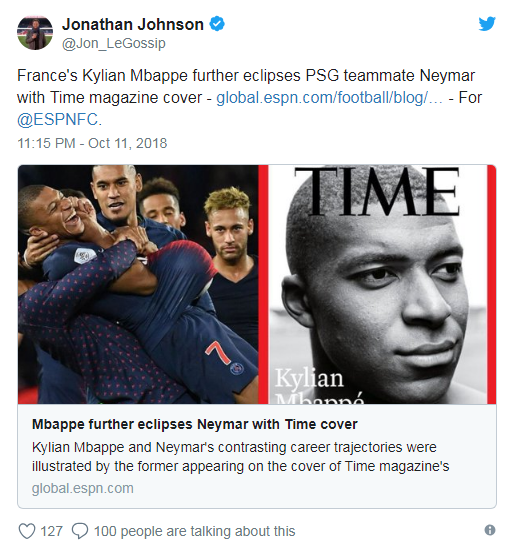Follow the global.espn.com/football/blog link

point(329,98)
